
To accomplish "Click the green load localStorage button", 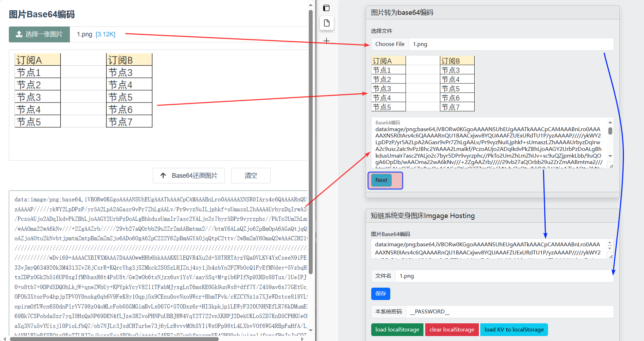I will click(x=397, y=330).
